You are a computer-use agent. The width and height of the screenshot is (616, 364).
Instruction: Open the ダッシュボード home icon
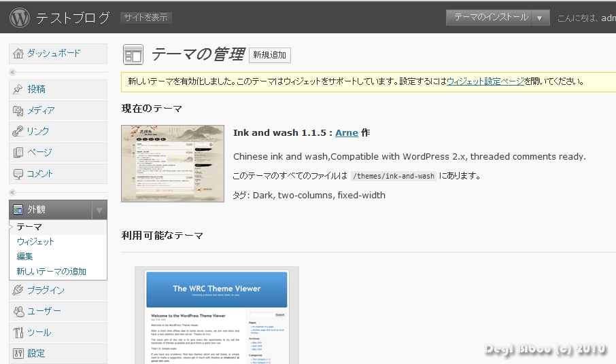(x=18, y=54)
